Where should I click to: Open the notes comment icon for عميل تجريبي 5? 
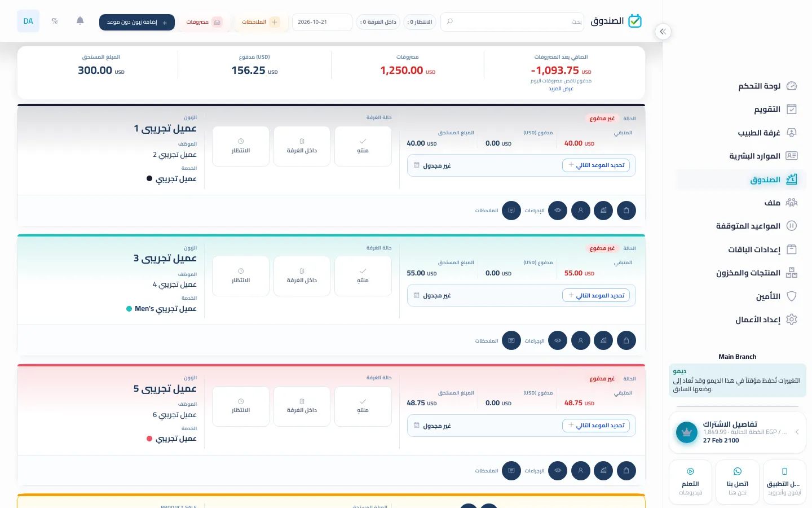pyautogui.click(x=511, y=471)
